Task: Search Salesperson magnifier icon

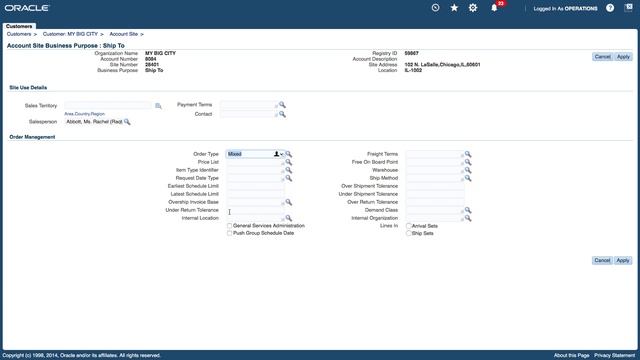Action: pyautogui.click(x=127, y=122)
